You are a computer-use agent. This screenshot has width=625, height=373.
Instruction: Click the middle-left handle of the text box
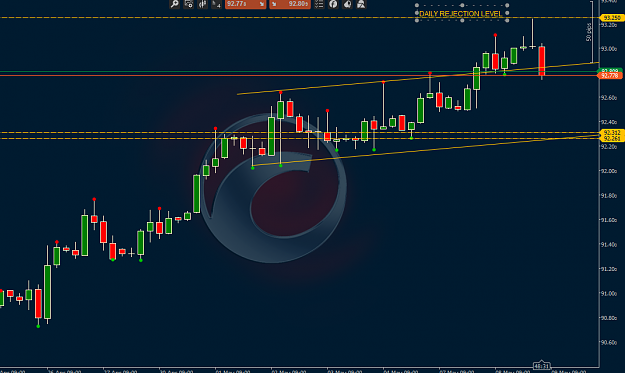tap(417, 13)
